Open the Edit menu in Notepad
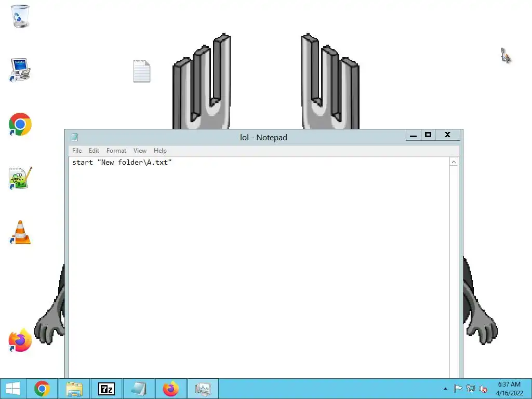 94,151
